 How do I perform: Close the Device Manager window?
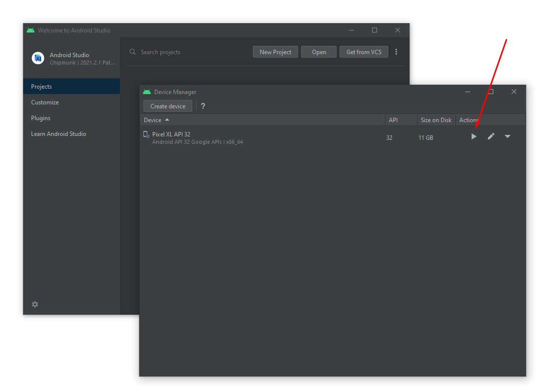(x=514, y=92)
